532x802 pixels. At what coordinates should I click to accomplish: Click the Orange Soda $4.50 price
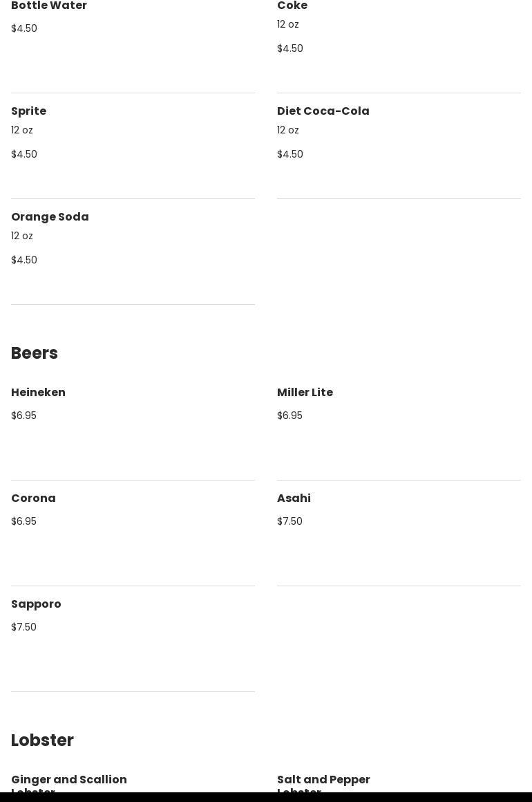point(24,260)
